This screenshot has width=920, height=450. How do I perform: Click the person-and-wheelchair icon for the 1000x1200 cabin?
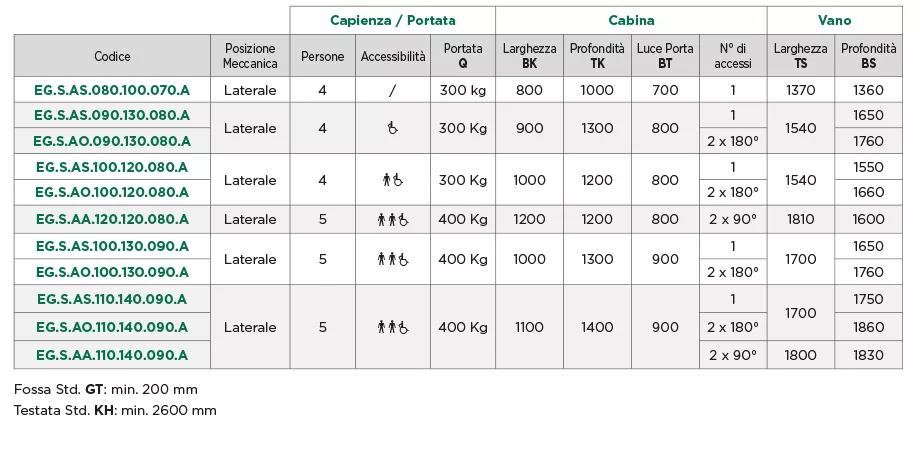point(393,181)
